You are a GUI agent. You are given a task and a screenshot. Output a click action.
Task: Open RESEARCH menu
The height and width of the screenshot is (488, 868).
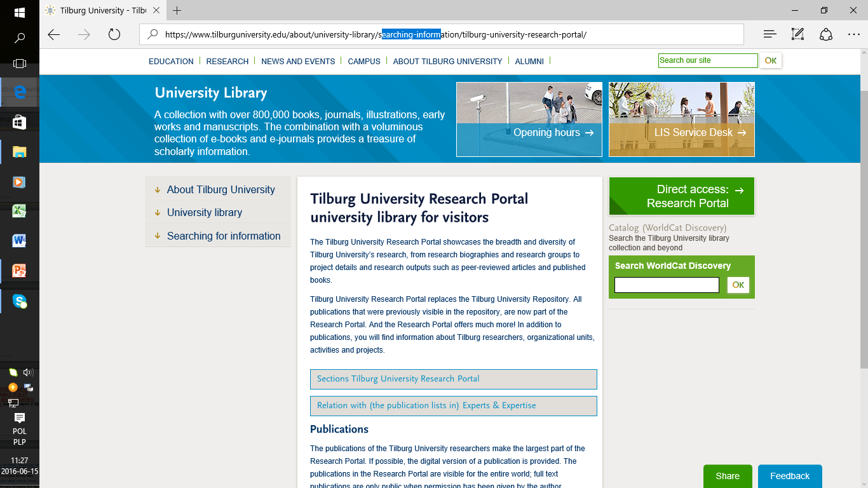[x=227, y=61]
